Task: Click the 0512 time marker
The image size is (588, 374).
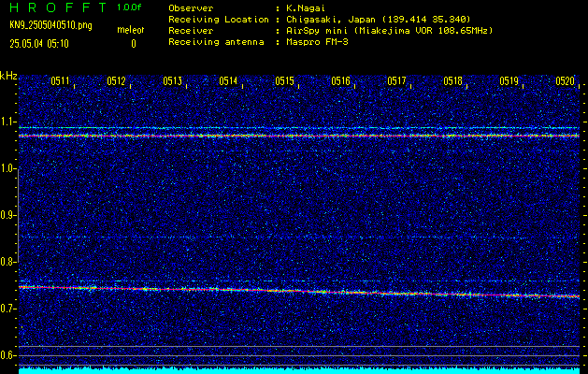Action: (x=116, y=81)
